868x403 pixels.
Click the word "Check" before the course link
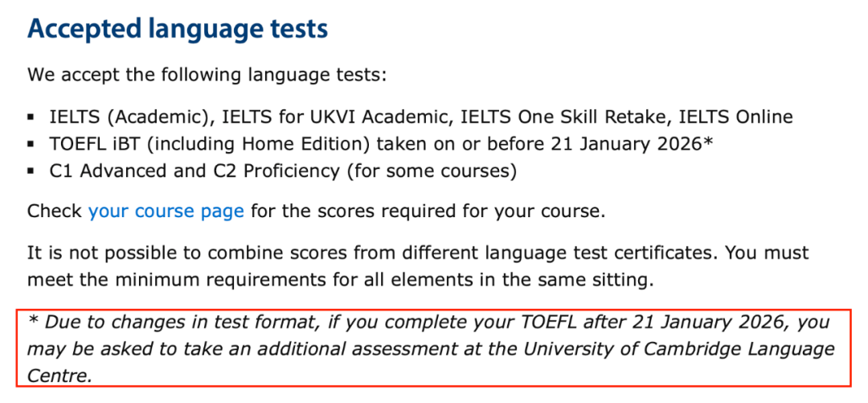(x=54, y=212)
